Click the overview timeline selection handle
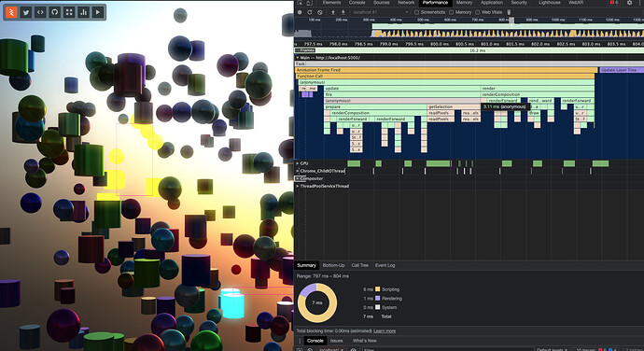This screenshot has height=351, width=644. pyautogui.click(x=511, y=21)
